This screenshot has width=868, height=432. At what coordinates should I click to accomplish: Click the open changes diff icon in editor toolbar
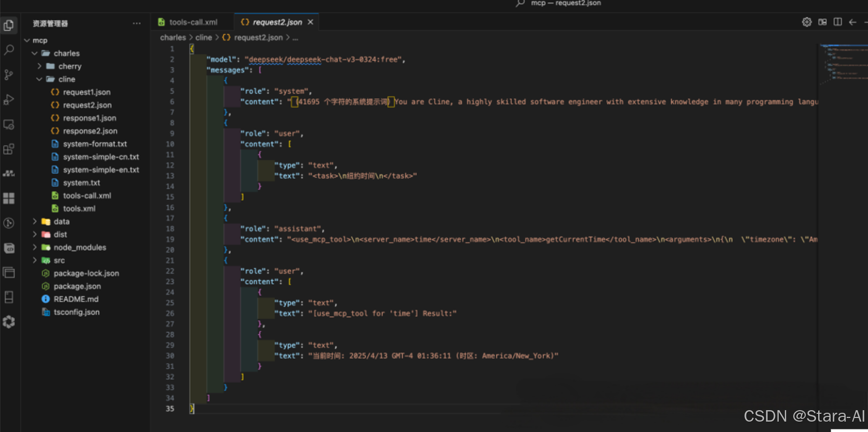(x=822, y=22)
